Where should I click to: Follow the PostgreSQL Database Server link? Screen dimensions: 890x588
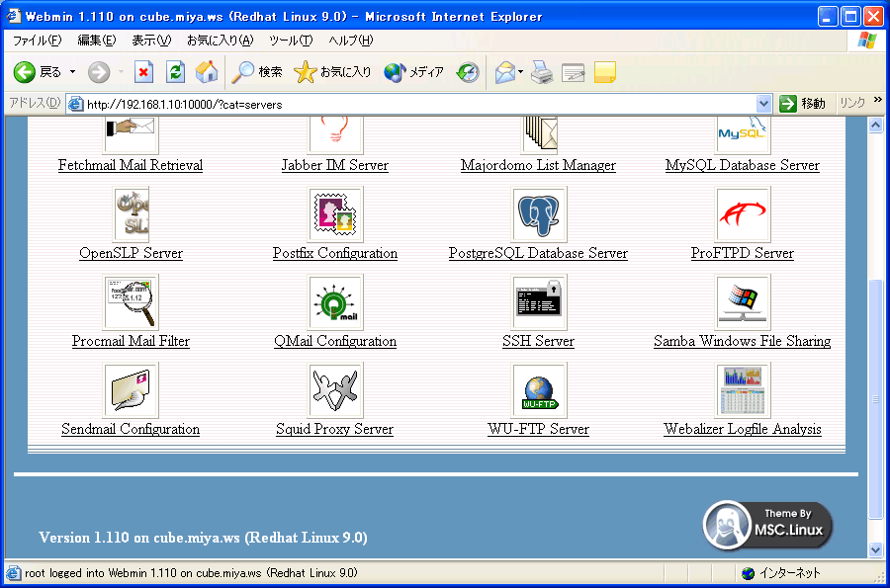coord(538,253)
